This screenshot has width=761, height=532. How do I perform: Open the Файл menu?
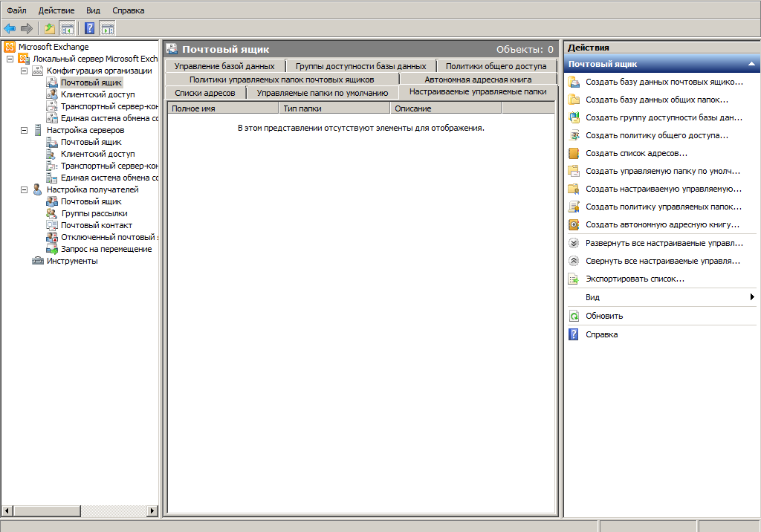click(x=16, y=10)
